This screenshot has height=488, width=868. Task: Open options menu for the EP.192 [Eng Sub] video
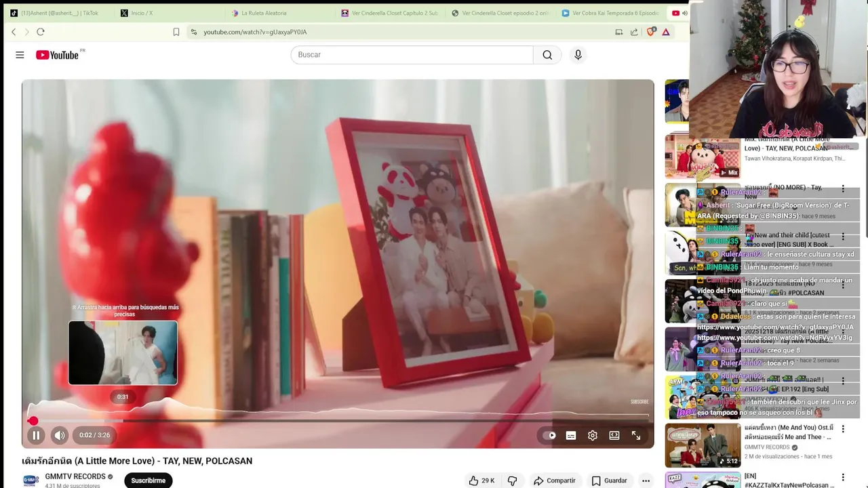[x=843, y=381]
